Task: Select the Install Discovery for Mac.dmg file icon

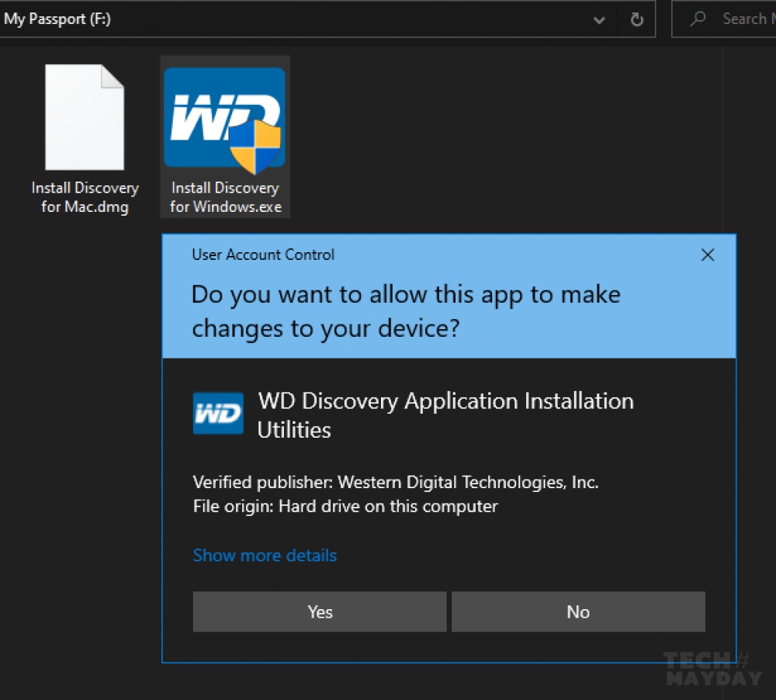Action: click(85, 117)
